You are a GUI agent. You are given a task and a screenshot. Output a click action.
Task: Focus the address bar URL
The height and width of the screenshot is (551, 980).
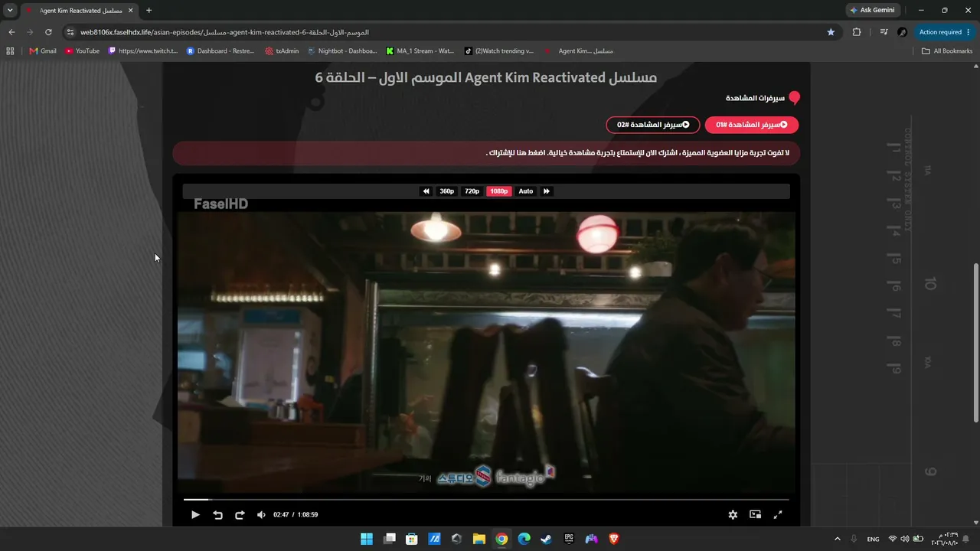tap(224, 32)
